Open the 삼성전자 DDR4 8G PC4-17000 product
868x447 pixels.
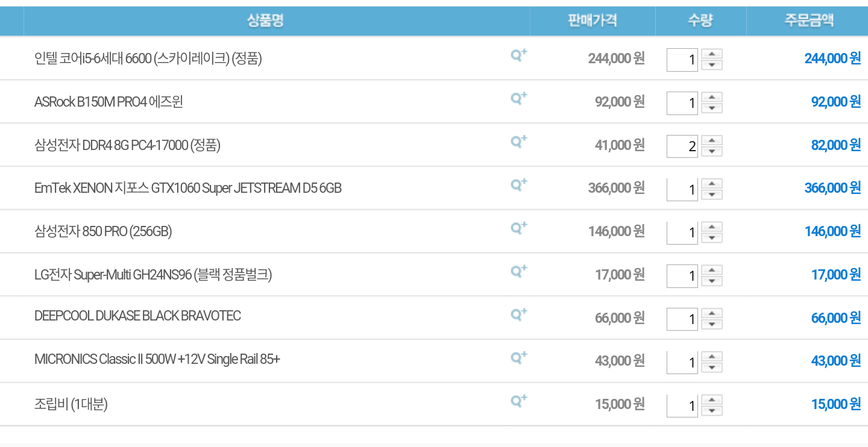pos(127,145)
